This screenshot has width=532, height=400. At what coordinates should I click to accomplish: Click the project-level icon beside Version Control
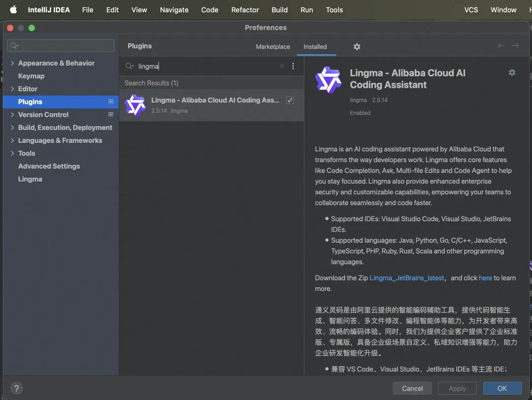(111, 114)
